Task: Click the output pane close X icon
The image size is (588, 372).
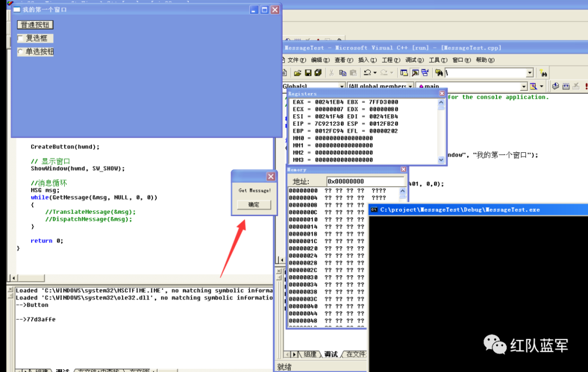Action: click(x=10, y=289)
